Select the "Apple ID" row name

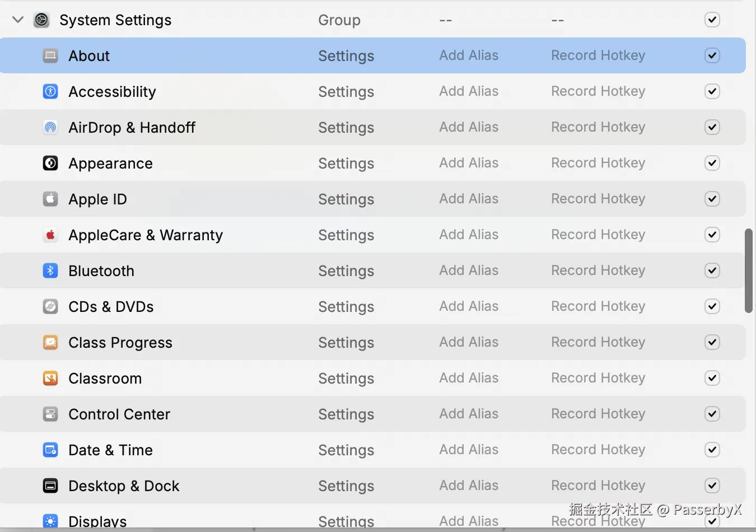(97, 199)
